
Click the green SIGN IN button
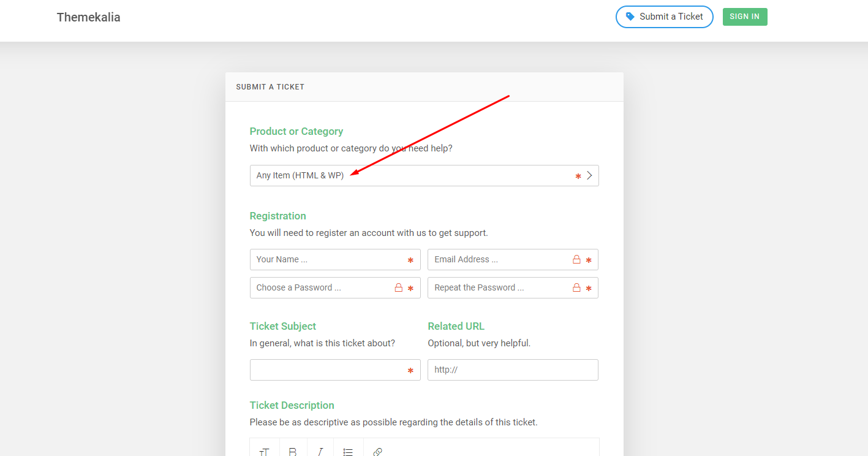(745, 17)
